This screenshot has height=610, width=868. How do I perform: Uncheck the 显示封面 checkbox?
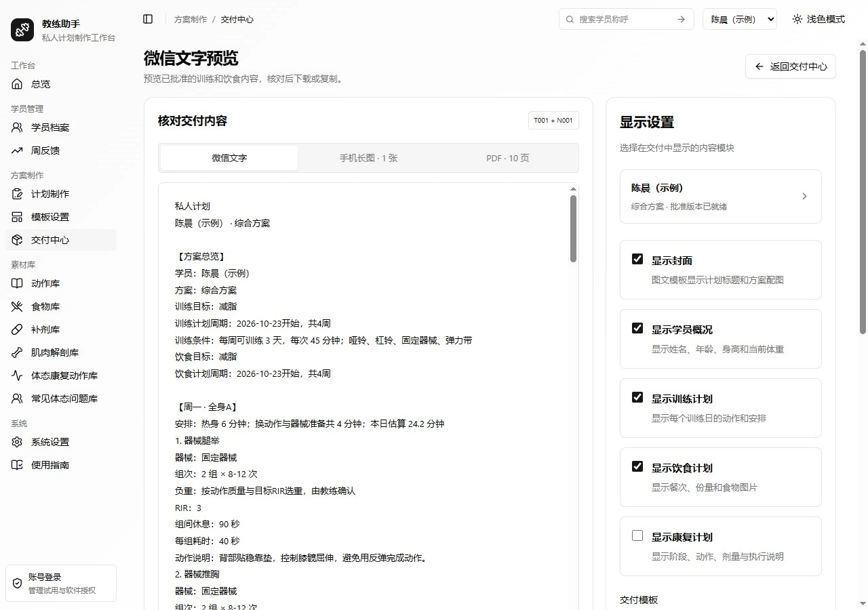coord(637,259)
